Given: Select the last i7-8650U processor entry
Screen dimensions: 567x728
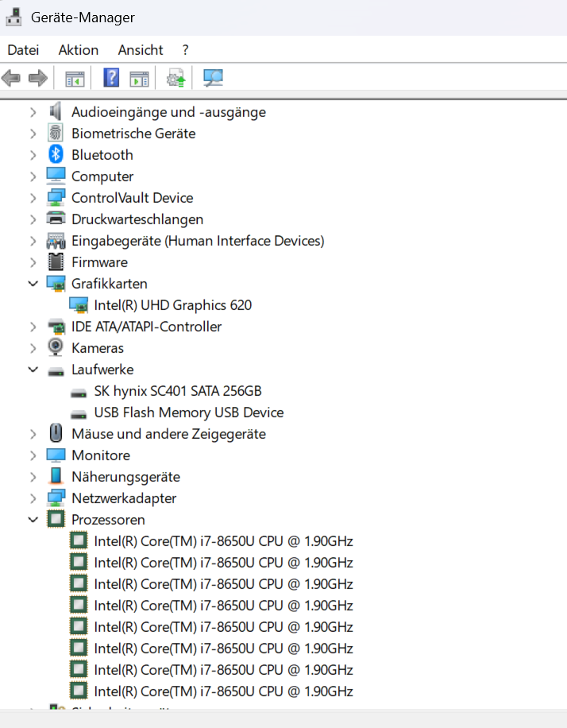Looking at the screenshot, I should [223, 691].
